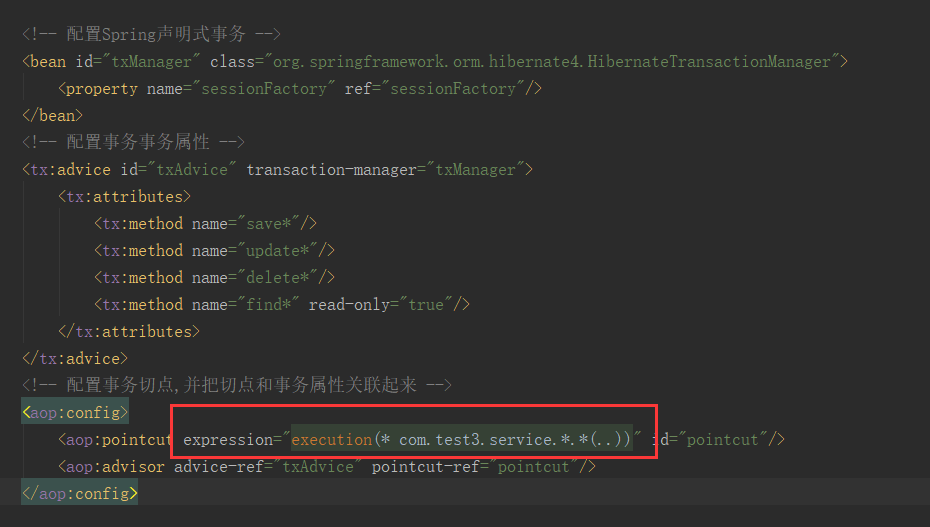Image resolution: width=930 pixels, height=527 pixels.
Task: Click the opening aop:config tag
Action: (75, 413)
